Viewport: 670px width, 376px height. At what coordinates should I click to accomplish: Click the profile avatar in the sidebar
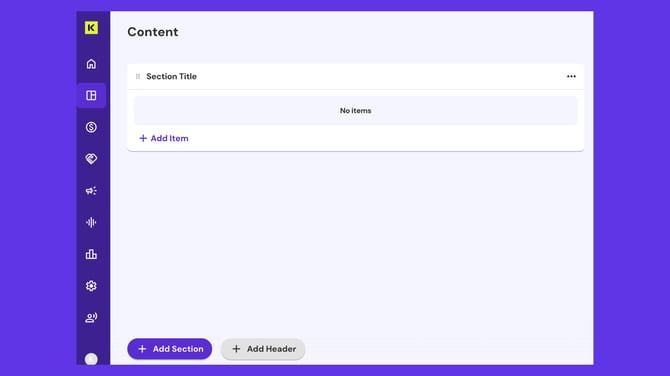pyautogui.click(x=91, y=359)
